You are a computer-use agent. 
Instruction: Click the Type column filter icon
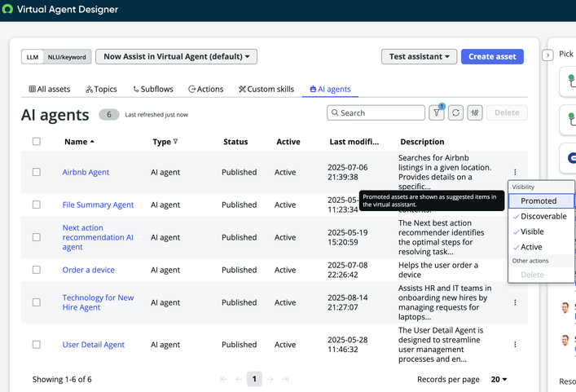coord(176,142)
